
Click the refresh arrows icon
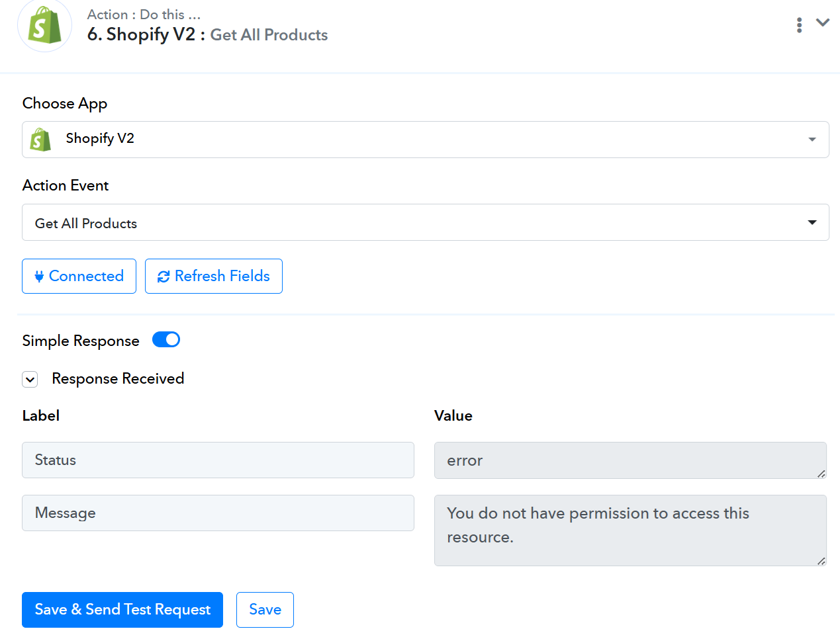pos(163,276)
